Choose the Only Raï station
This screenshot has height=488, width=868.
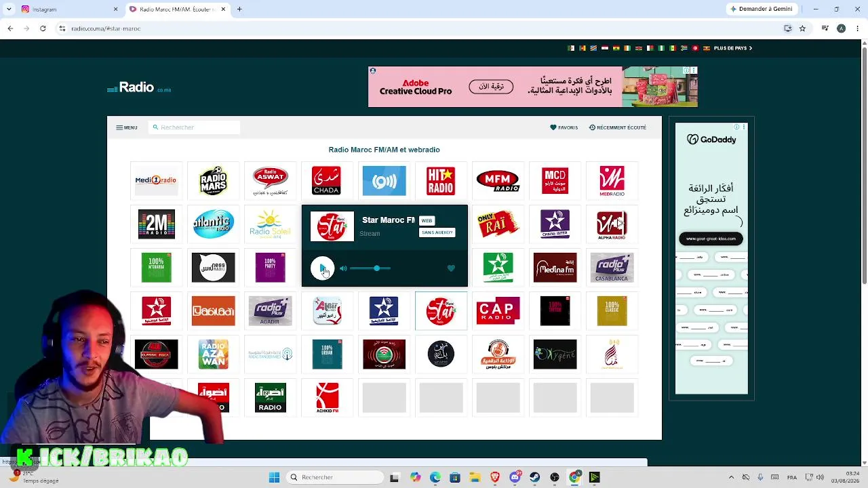[x=498, y=224]
